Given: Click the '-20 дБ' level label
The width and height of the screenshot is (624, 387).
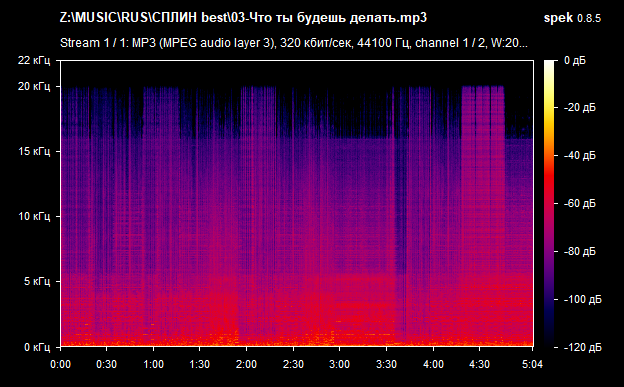Looking at the screenshot, I should click(580, 108).
